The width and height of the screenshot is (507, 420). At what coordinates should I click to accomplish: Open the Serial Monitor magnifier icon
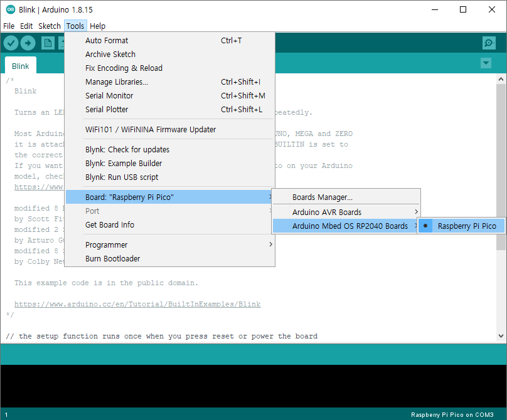(489, 43)
